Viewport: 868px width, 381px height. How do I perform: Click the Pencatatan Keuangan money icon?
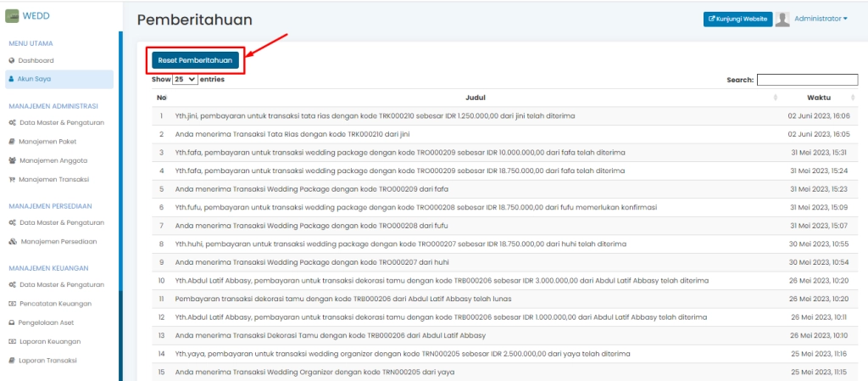click(x=12, y=303)
